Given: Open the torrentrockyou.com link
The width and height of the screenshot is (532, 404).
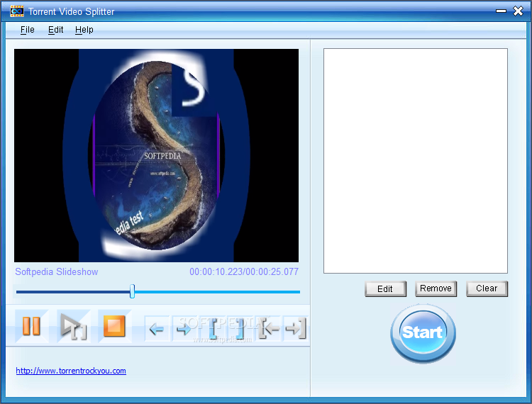Looking at the screenshot, I should coord(71,371).
